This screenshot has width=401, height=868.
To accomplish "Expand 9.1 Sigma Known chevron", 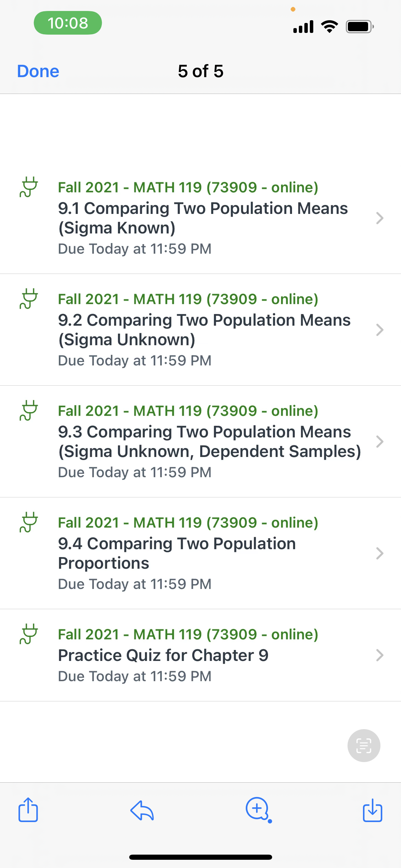I will point(379,218).
